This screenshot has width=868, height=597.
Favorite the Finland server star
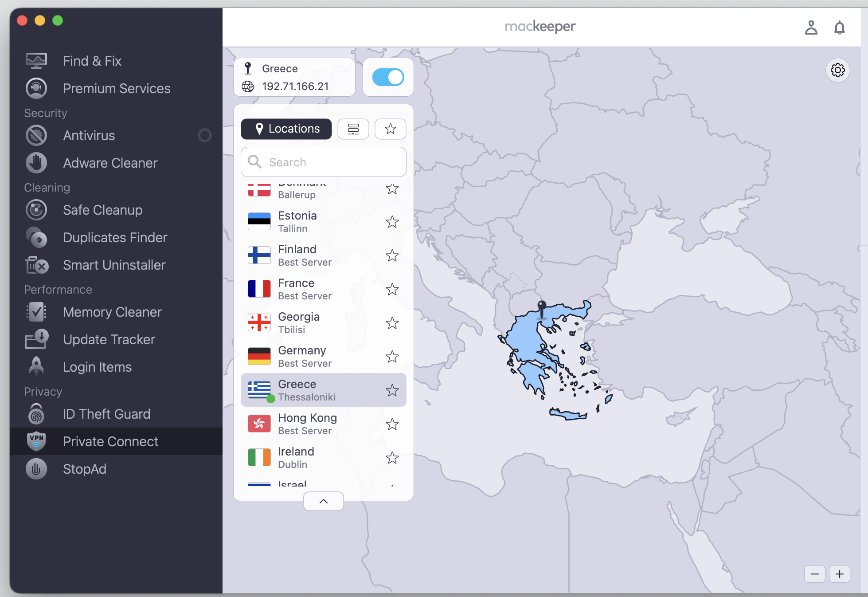(392, 255)
